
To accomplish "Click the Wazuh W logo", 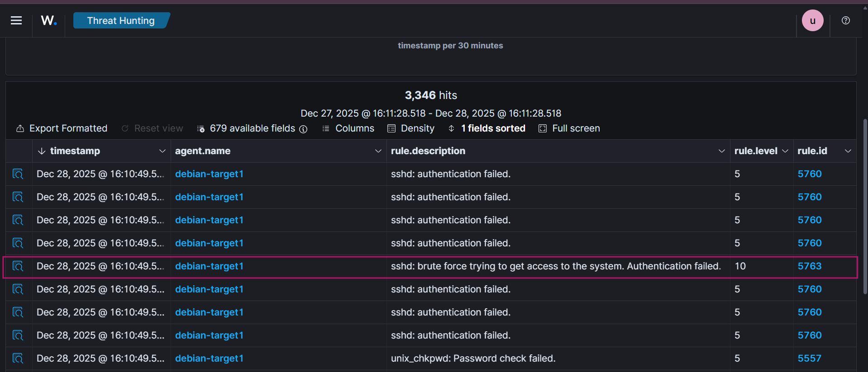I will pyautogui.click(x=48, y=20).
